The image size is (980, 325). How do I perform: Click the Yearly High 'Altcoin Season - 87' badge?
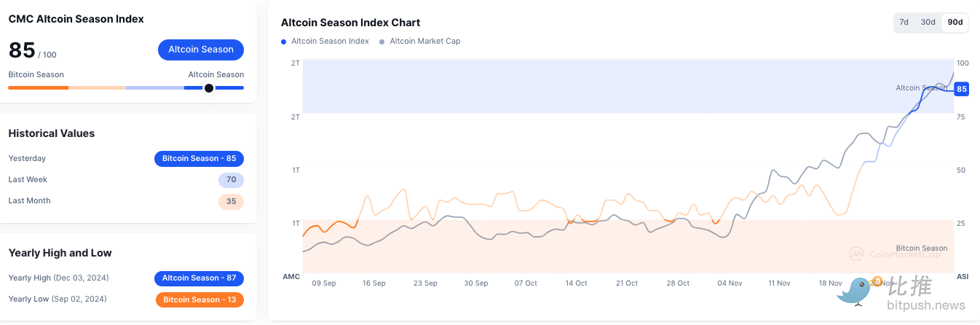tap(199, 278)
